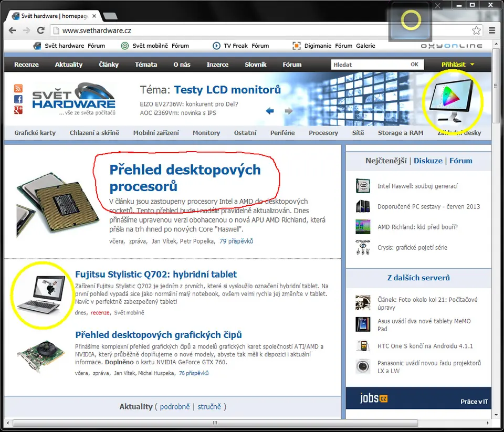This screenshot has height=432, width=504.
Task: Open Fórum in the dark navigation bar
Action: click(292, 64)
